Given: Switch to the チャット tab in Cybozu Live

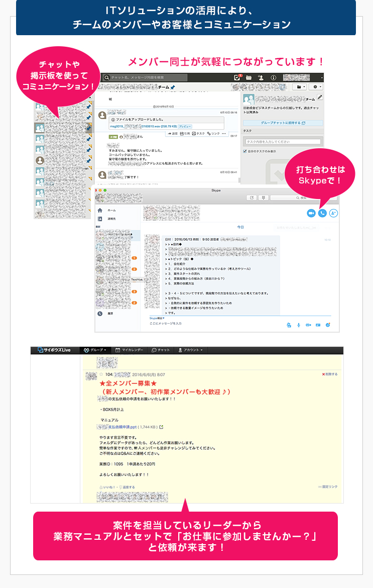Looking at the screenshot, I should (x=161, y=350).
